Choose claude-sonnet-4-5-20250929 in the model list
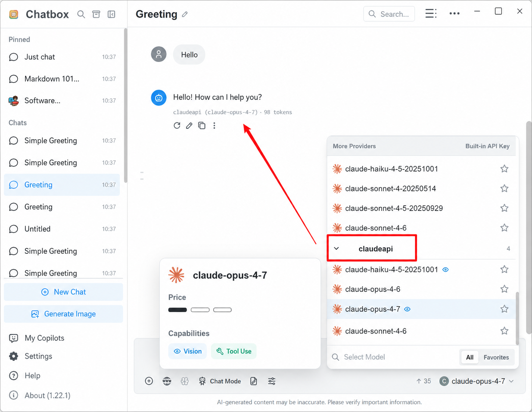The image size is (532, 412). pos(421,208)
